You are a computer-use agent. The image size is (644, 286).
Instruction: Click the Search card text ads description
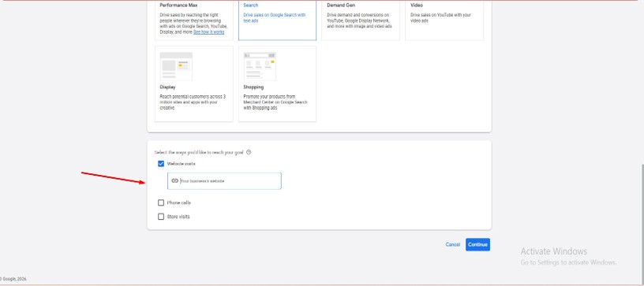tap(275, 17)
